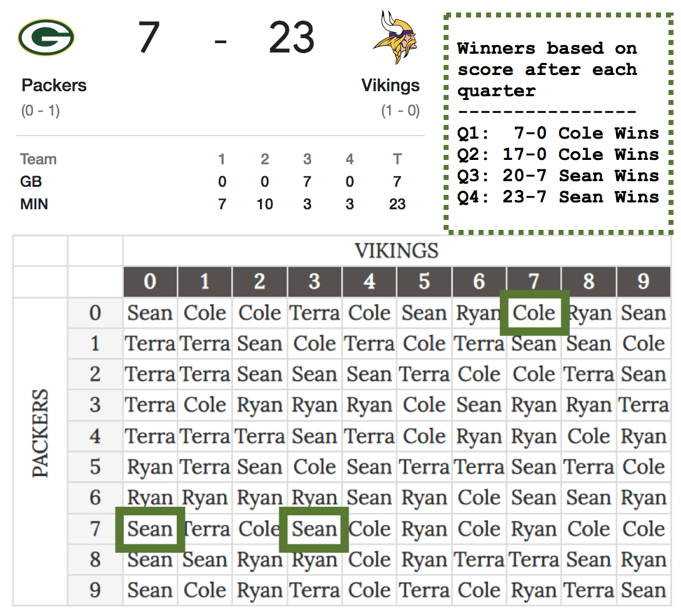The image size is (681, 616).
Task: Click the VIKINGS table header label
Action: 397,251
